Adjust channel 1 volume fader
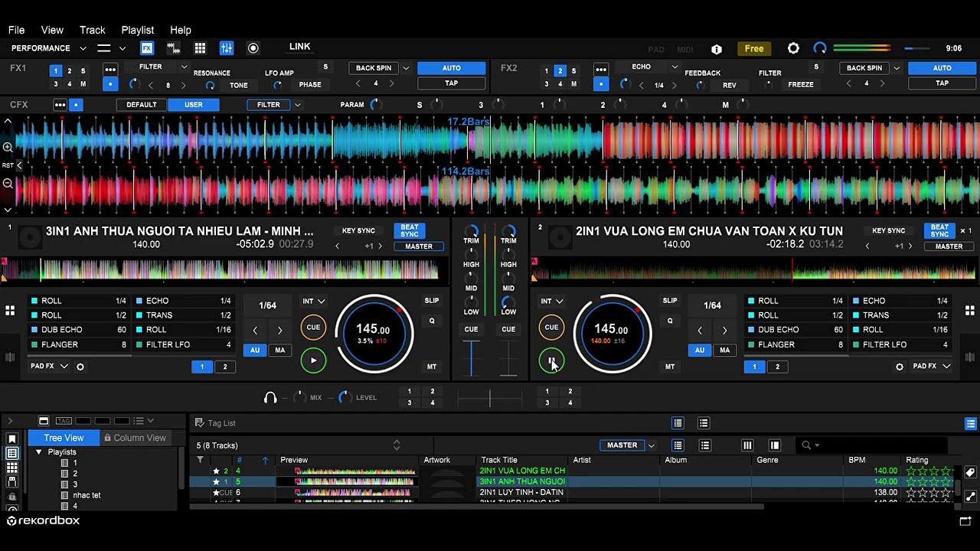The width and height of the screenshot is (980, 551). (471, 358)
